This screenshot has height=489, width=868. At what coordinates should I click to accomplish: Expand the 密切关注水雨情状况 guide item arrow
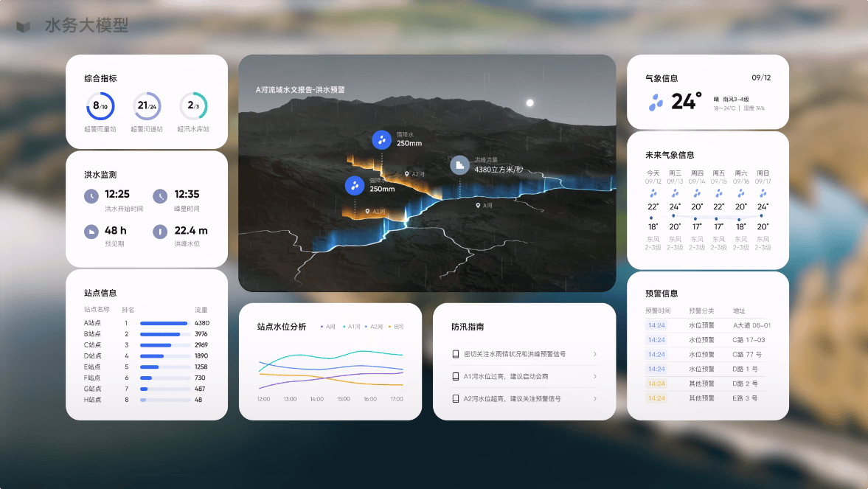(594, 354)
